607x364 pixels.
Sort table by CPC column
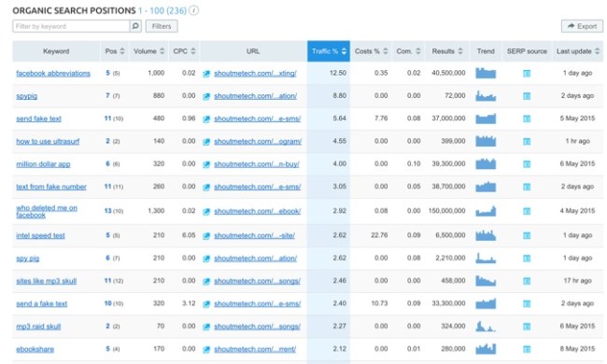click(x=192, y=51)
